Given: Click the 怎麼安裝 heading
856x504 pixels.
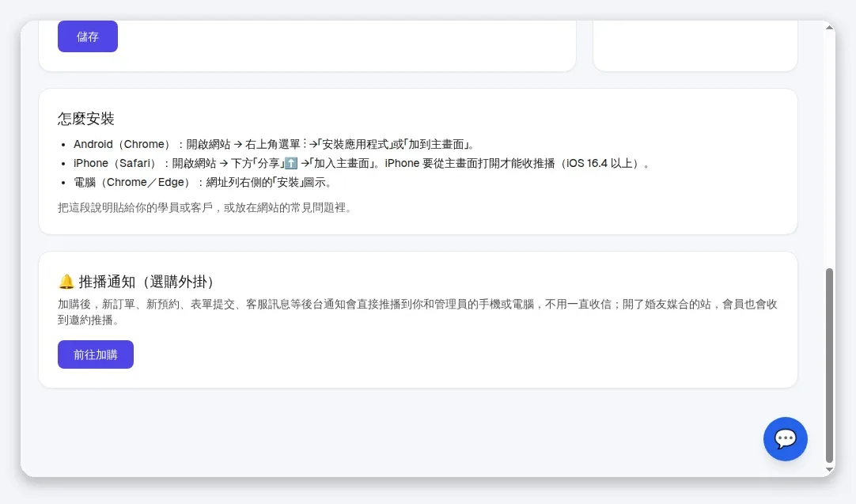Looking at the screenshot, I should click(x=85, y=119).
